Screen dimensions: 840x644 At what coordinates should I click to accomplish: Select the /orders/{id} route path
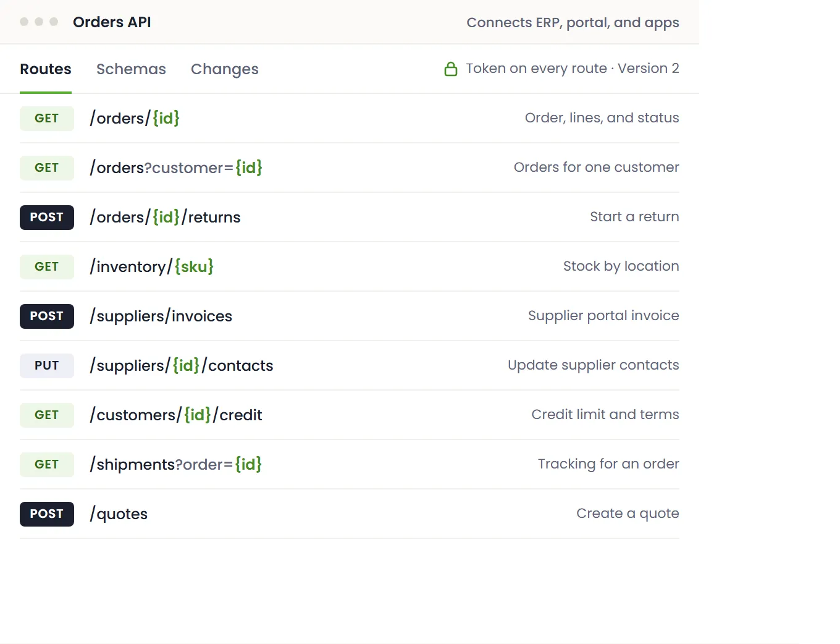135,118
